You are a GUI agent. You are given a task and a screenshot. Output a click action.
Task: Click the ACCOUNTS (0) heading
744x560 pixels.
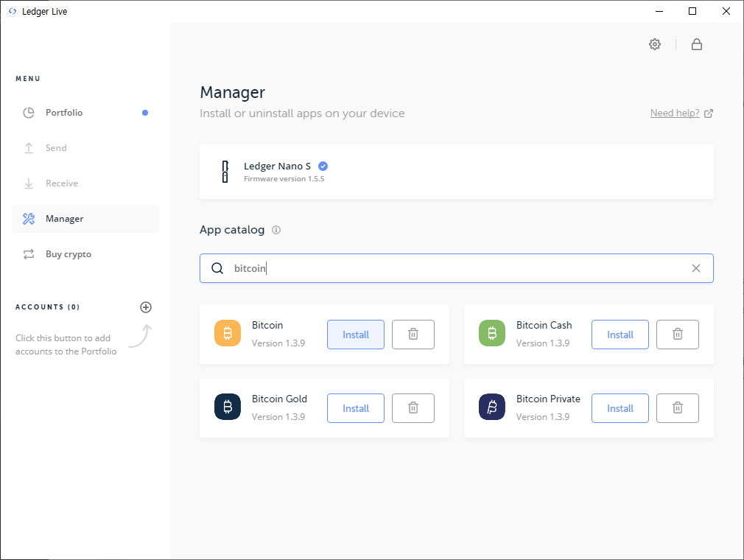coord(47,307)
